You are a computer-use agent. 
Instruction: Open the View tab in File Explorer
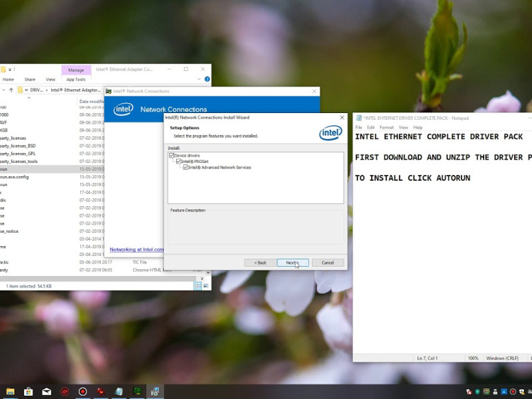[51, 79]
